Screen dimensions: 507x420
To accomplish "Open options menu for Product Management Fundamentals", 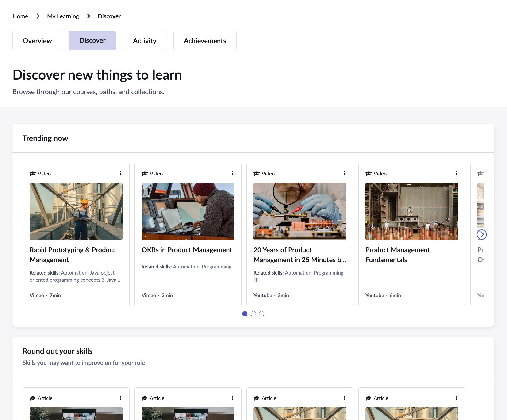I will click(457, 173).
